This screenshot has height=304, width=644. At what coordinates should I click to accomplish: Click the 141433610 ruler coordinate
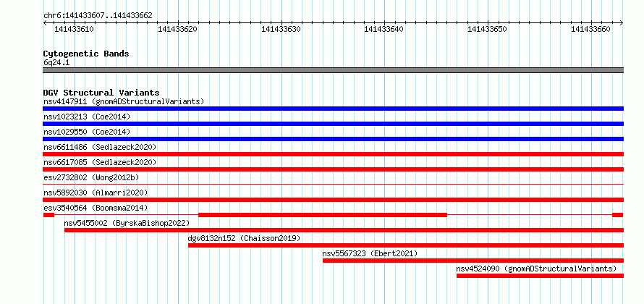[74, 29]
